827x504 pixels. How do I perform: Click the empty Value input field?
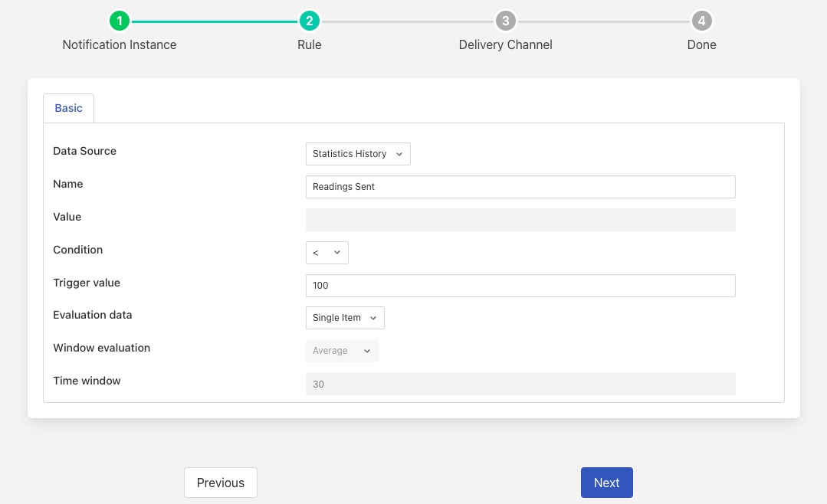520,220
